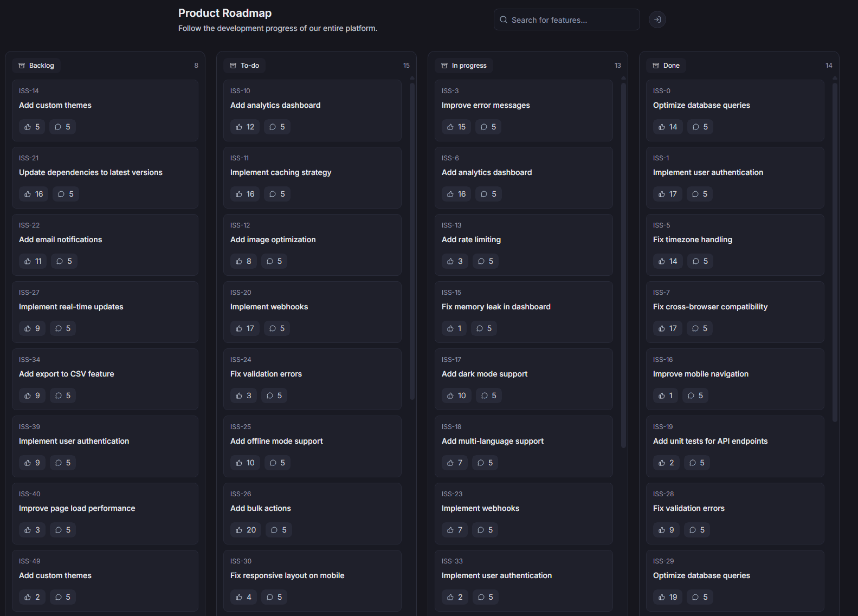
Task: Upvote Add image optimization card
Action: (x=243, y=261)
